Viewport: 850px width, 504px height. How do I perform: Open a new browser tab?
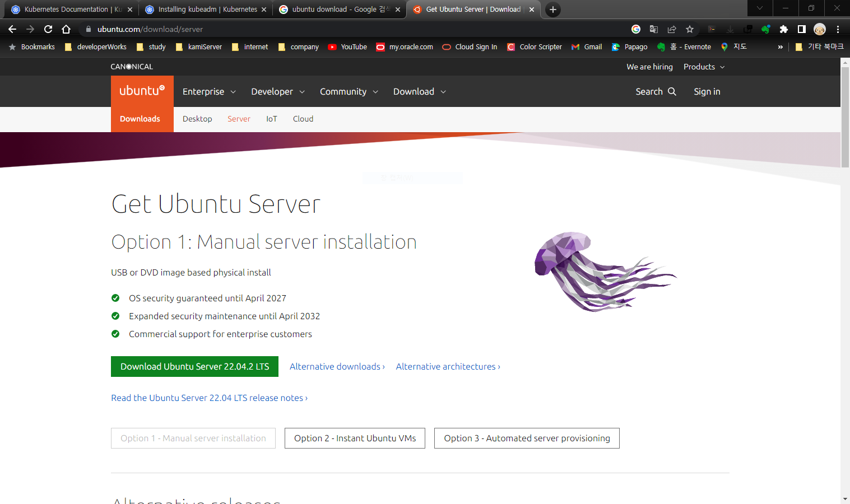coord(553,10)
